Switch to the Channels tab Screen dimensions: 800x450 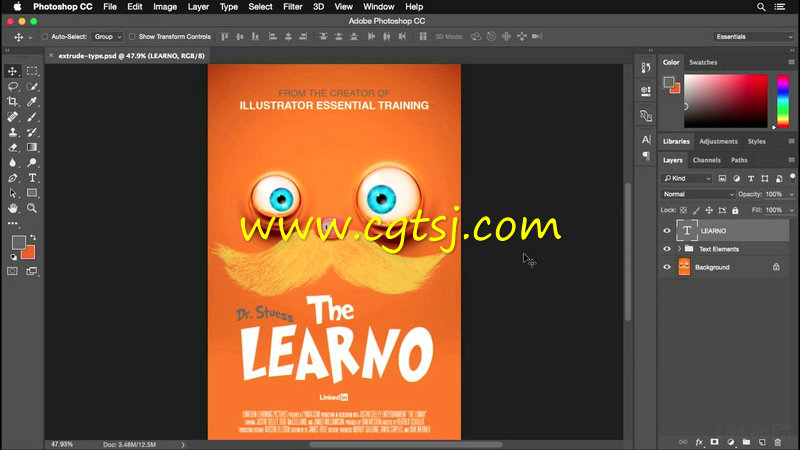coord(706,160)
